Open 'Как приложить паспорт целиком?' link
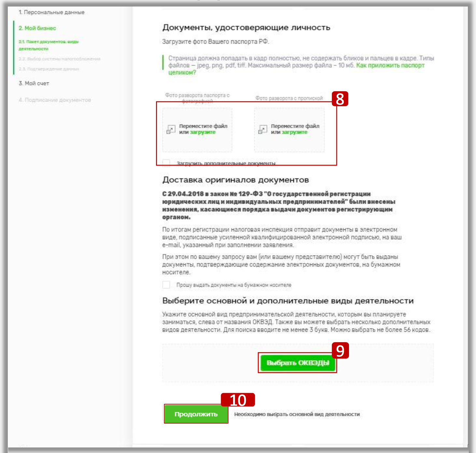 (390, 66)
